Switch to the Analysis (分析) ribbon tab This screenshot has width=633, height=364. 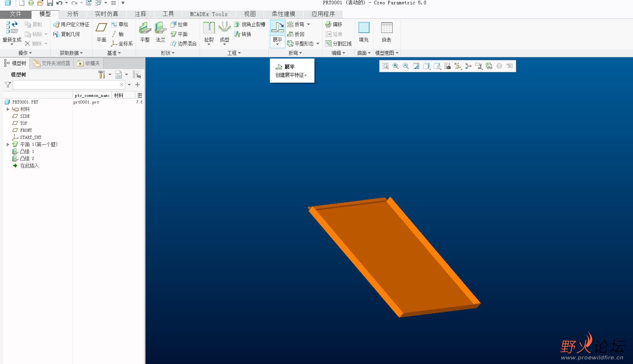pos(73,14)
